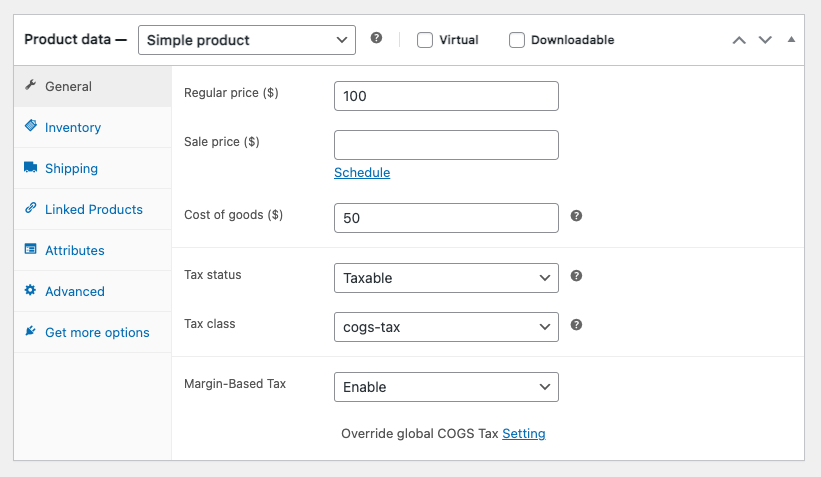The width and height of the screenshot is (821, 477).
Task: Click the Inventory tag icon
Action: [30, 127]
